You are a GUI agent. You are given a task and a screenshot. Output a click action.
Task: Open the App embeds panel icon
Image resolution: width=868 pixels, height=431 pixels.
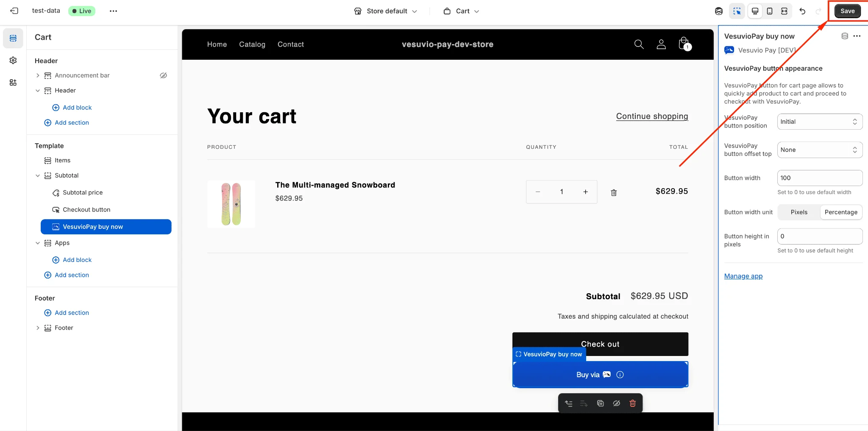13,83
